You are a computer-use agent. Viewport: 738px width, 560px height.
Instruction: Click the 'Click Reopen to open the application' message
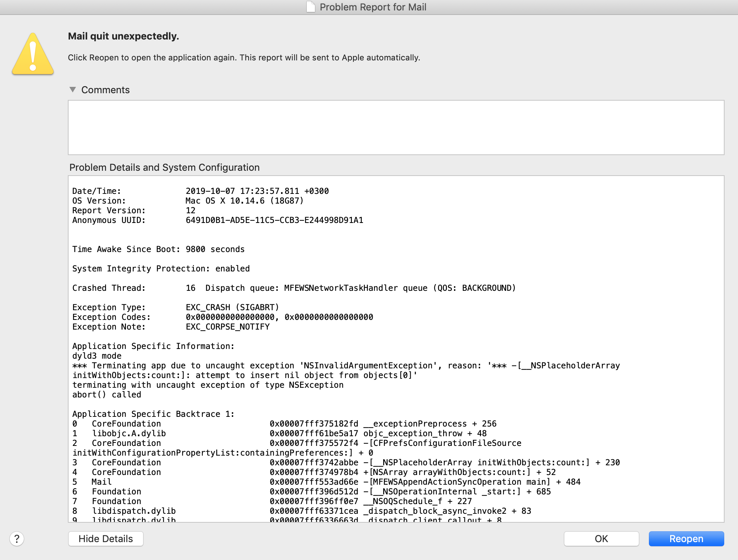point(244,57)
